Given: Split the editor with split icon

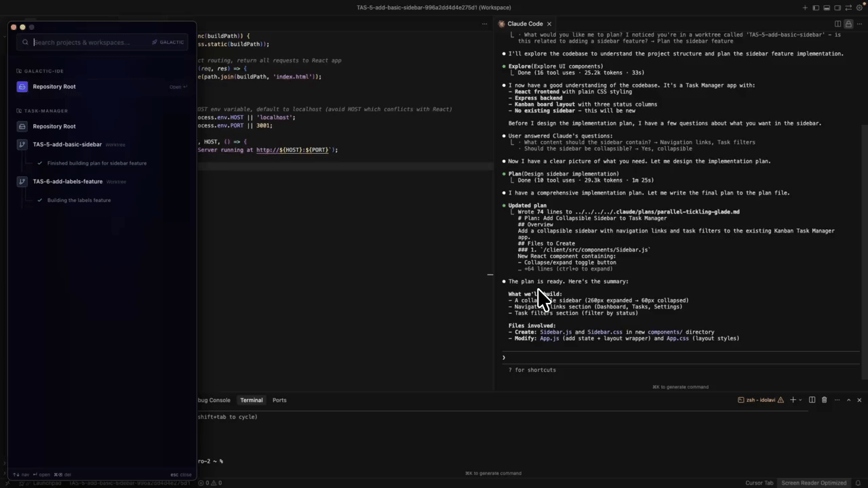Looking at the screenshot, I should click(837, 24).
